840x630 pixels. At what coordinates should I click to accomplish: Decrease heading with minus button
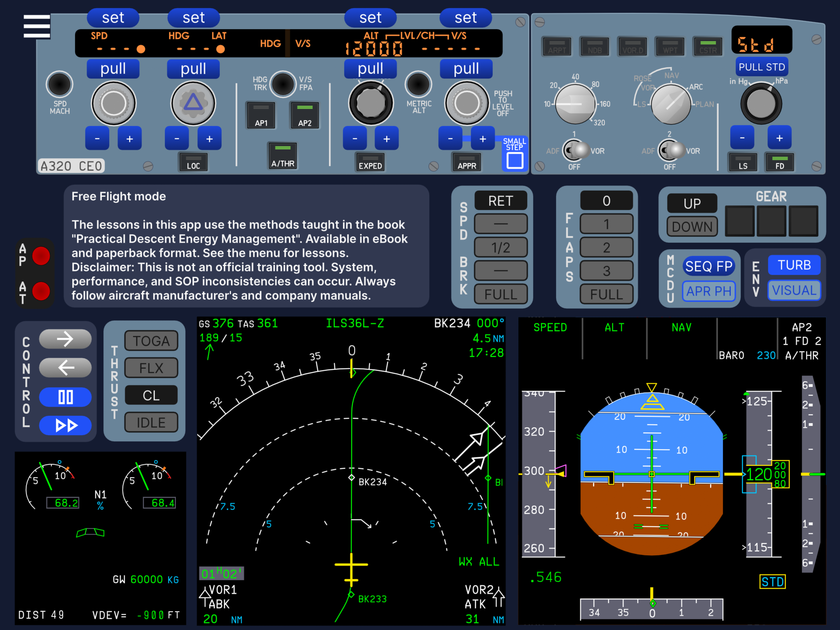[x=177, y=138]
